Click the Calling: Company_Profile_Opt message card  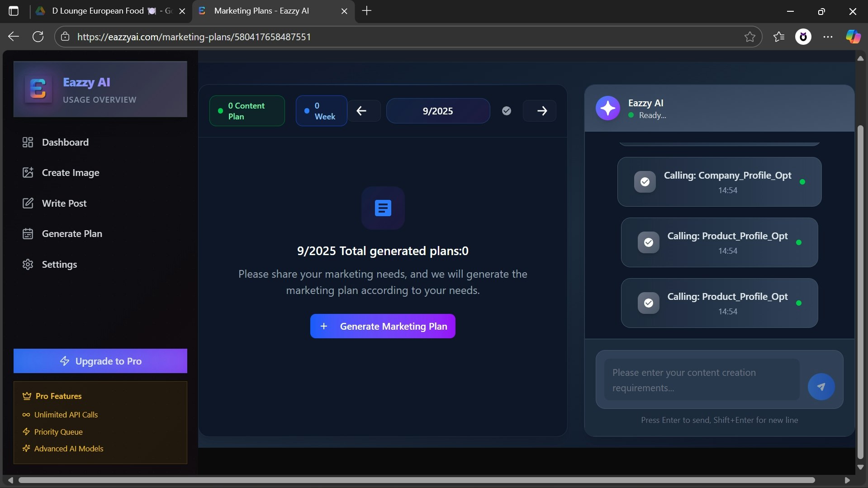(719, 182)
